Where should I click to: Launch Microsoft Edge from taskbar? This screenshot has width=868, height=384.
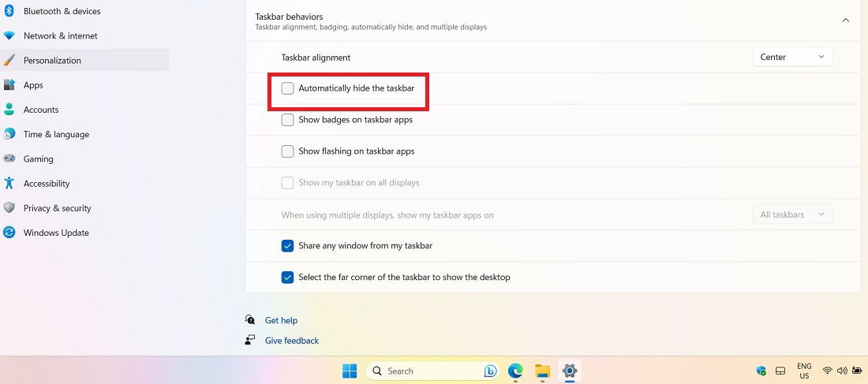tap(516, 371)
